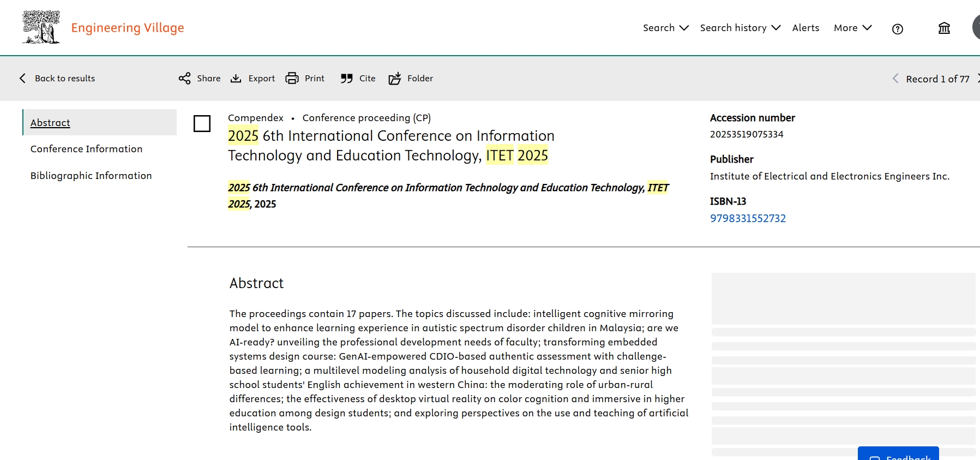This screenshot has width=980, height=460.
Task: Open the Alerts menu item
Action: tap(805, 28)
